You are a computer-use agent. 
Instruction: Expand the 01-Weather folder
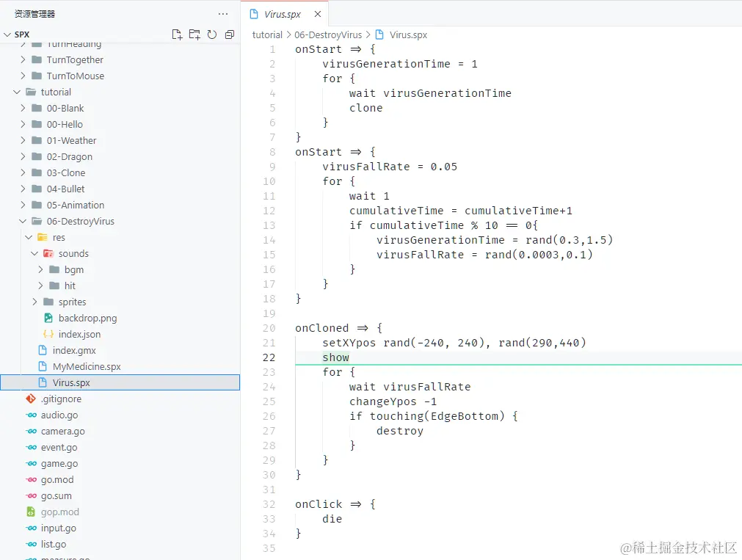23,141
